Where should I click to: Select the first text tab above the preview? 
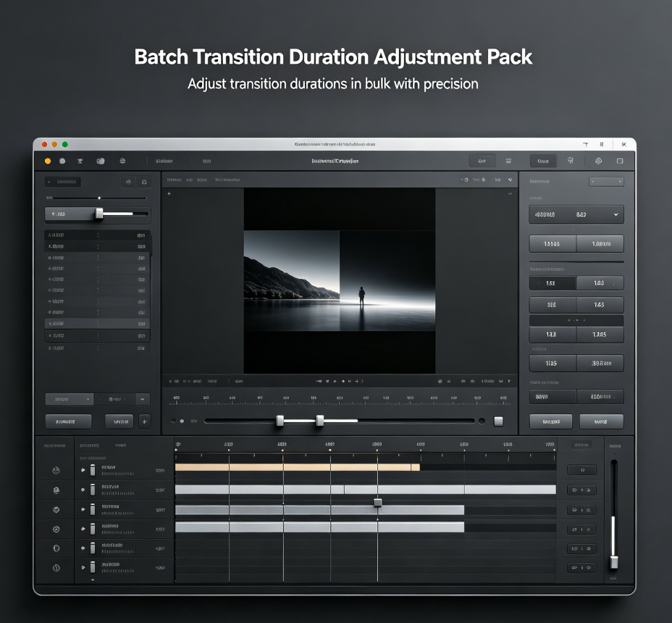pyautogui.click(x=175, y=180)
